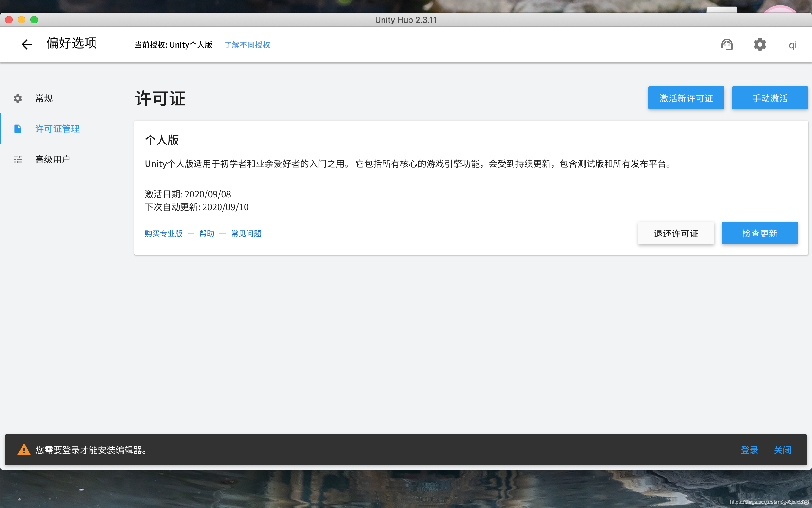Viewport: 812px width, 508px height.
Task: Open settings via the gear icon
Action: [760, 44]
